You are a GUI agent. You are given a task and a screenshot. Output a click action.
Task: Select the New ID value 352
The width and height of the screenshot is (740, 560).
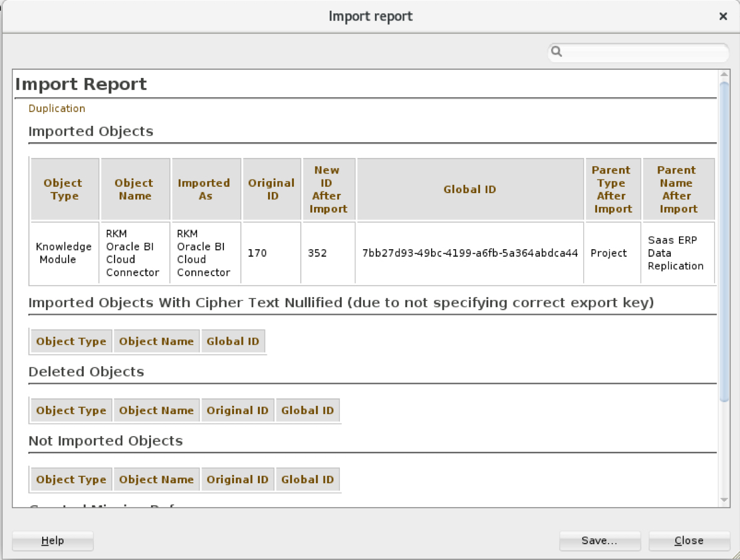point(318,253)
